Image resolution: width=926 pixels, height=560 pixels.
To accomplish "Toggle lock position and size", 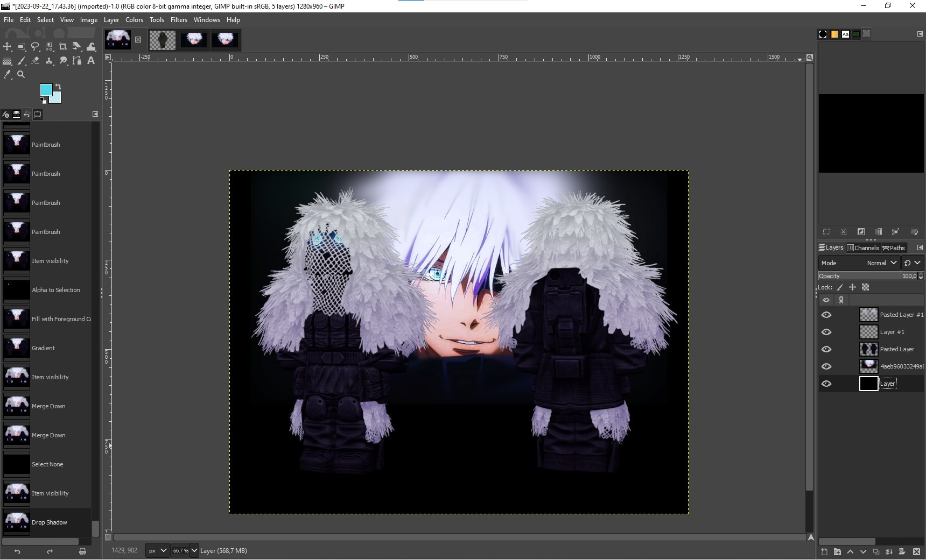I will [852, 287].
